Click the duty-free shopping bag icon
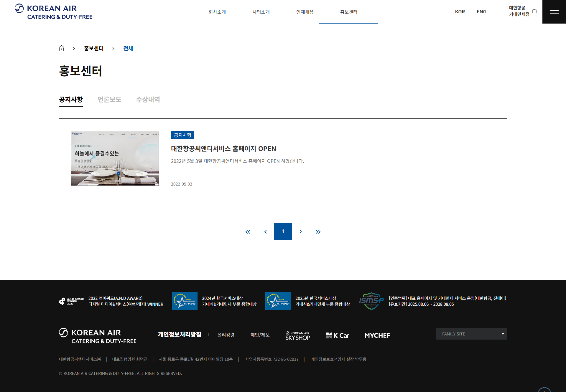 (534, 11)
